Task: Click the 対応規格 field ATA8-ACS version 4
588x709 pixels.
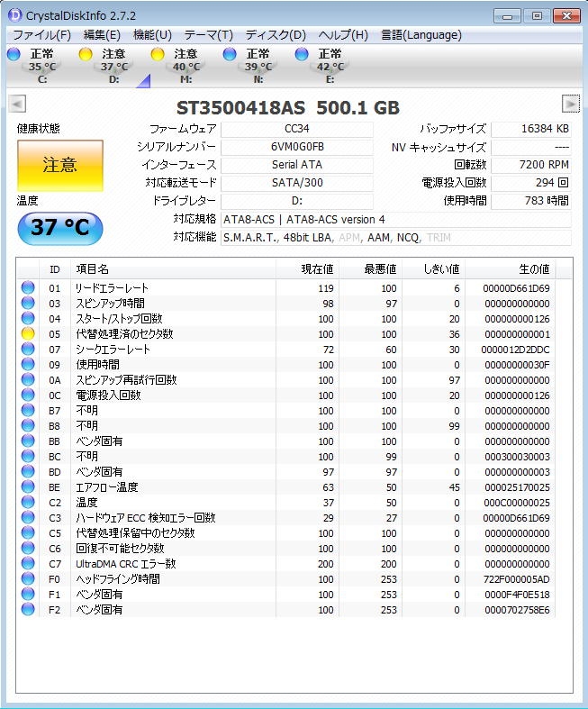Action: tap(395, 220)
